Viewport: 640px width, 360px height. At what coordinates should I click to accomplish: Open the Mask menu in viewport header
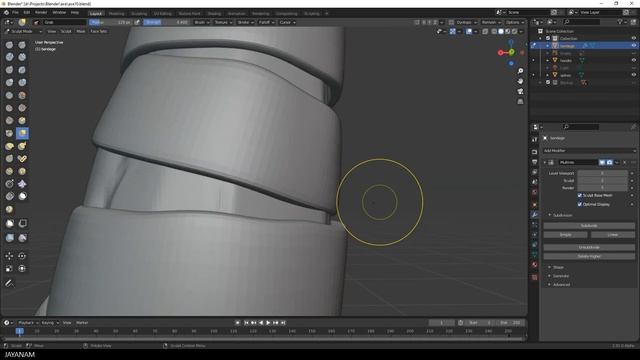tap(81, 31)
